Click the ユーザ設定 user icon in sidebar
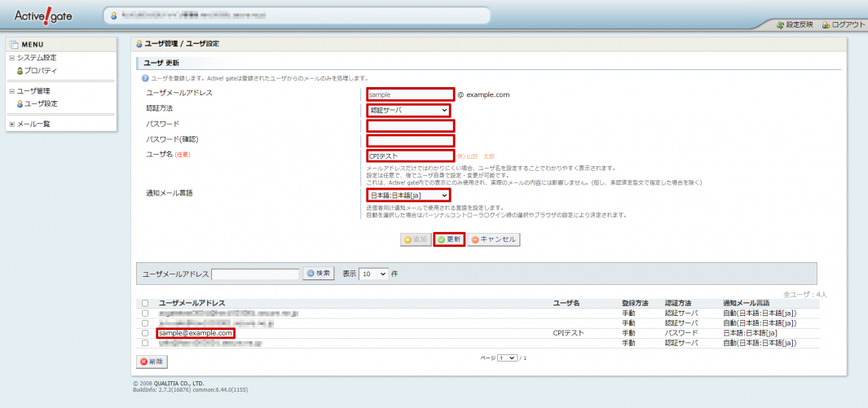The width and height of the screenshot is (868, 408). tap(20, 103)
